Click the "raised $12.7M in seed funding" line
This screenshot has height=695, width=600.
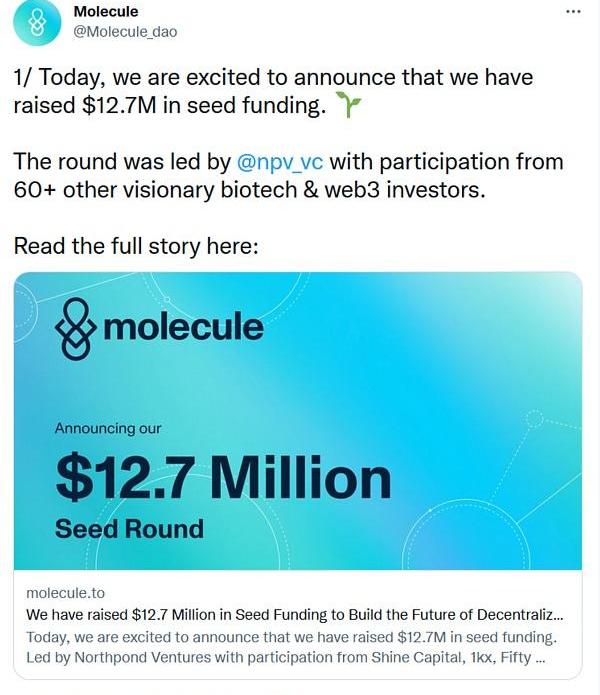coord(170,106)
